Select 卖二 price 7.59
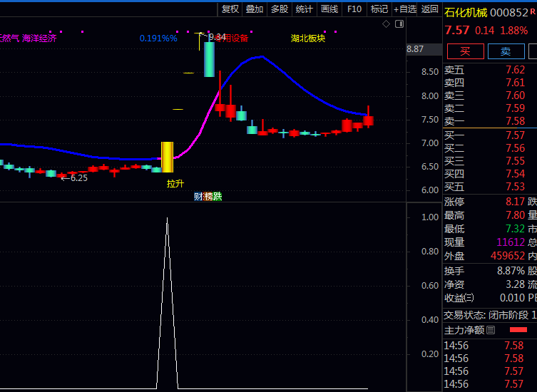The width and height of the screenshot is (537, 392). [x=515, y=108]
